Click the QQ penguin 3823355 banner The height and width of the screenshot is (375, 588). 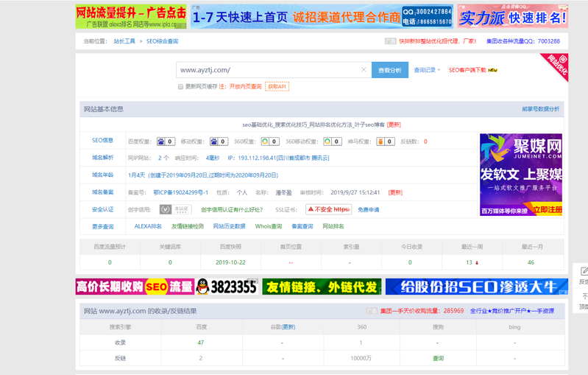tap(227, 287)
